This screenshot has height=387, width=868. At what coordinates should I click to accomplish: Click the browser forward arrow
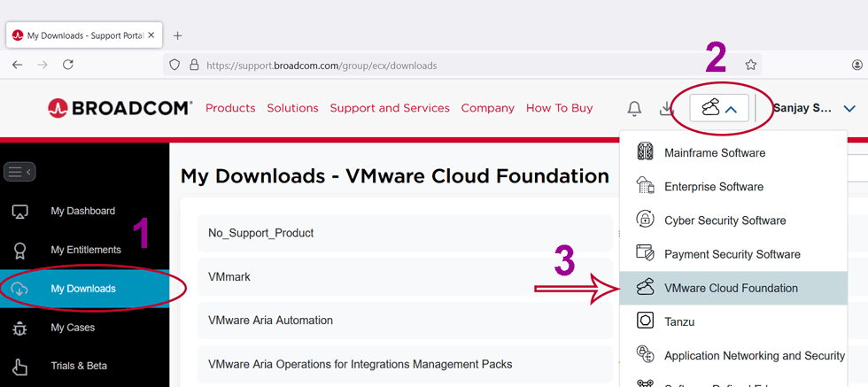(x=43, y=65)
